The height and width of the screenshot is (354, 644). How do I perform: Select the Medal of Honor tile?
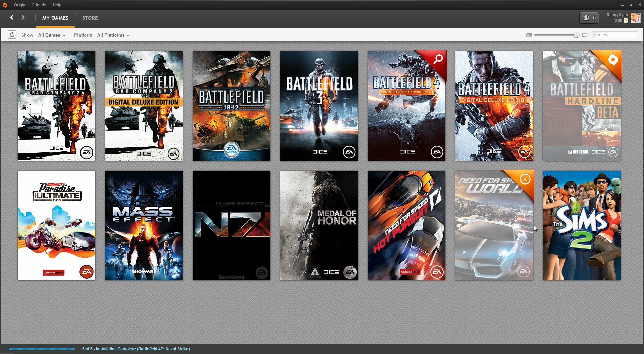(319, 225)
